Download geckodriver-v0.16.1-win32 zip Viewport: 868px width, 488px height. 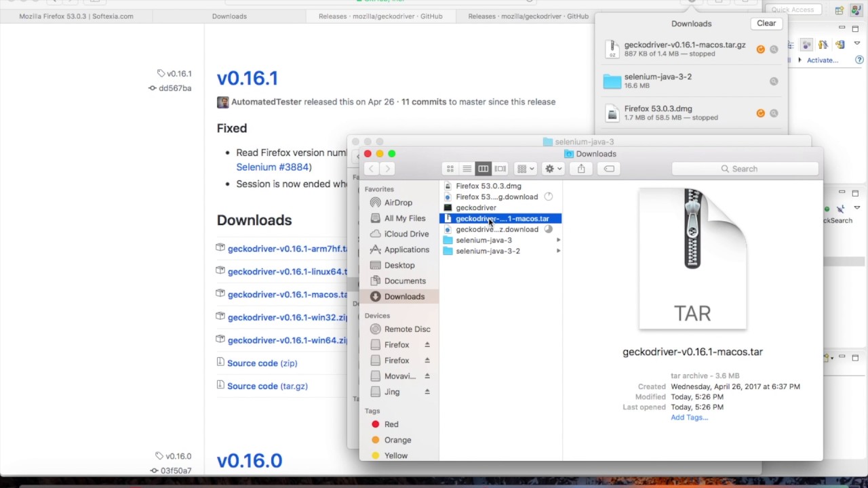288,317
